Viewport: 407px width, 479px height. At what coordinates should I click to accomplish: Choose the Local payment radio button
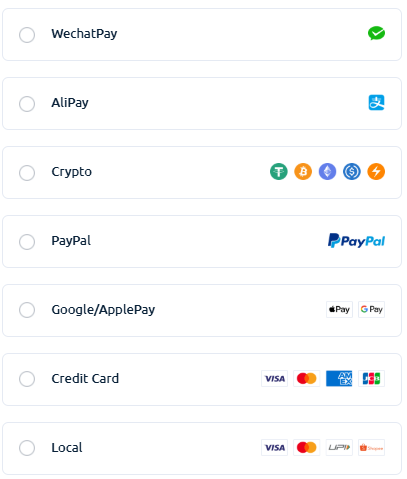pos(27,448)
